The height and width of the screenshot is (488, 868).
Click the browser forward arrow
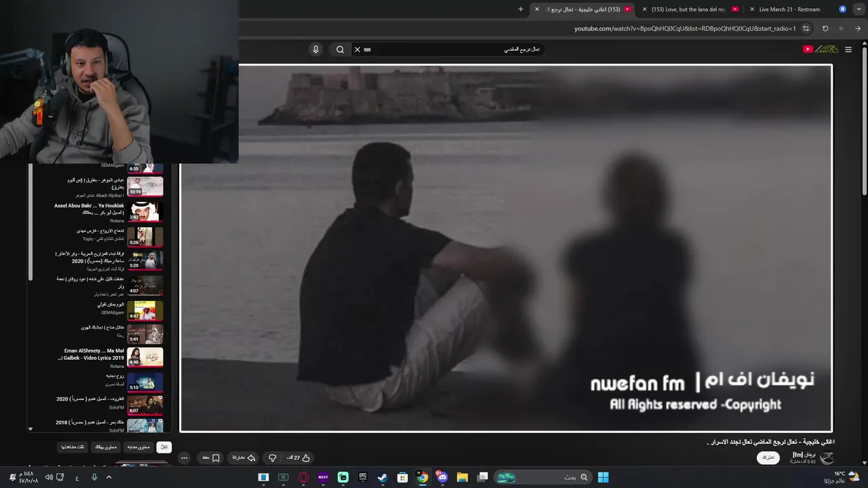point(842,28)
